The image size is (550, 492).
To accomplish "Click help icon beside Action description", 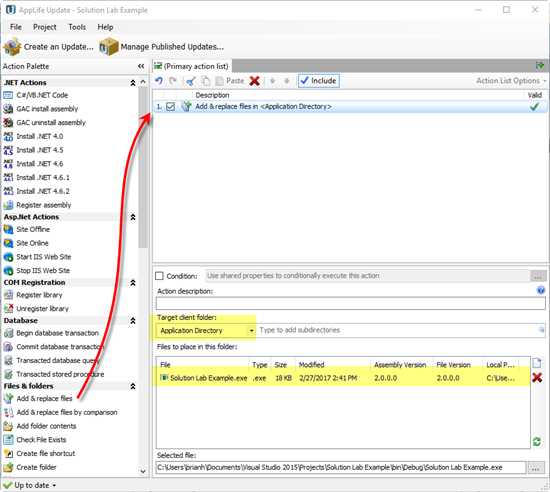I will 541,290.
